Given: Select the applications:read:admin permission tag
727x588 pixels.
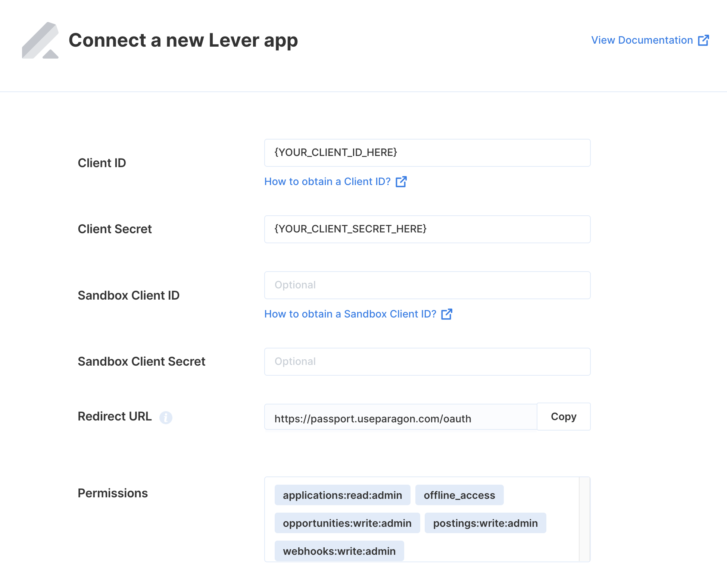Looking at the screenshot, I should 343,495.
